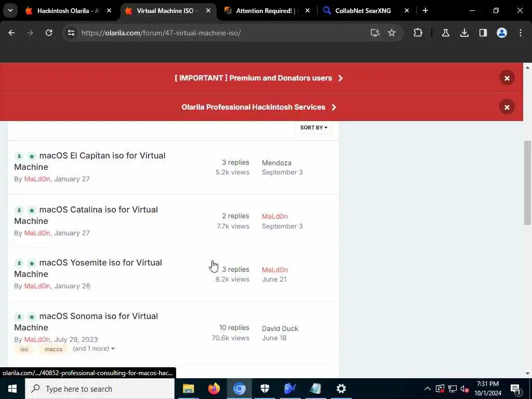Click featured star on Sonoma topic
This screenshot has height=399, width=532.
point(32,316)
